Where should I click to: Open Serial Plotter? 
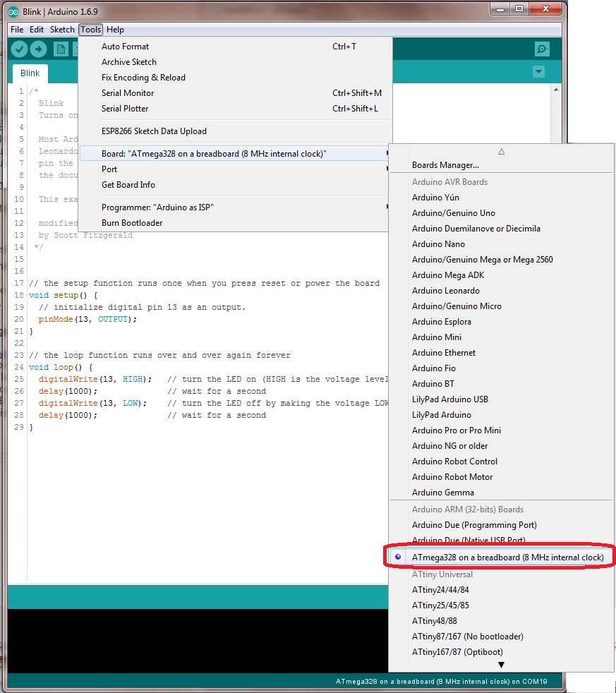coord(235,108)
